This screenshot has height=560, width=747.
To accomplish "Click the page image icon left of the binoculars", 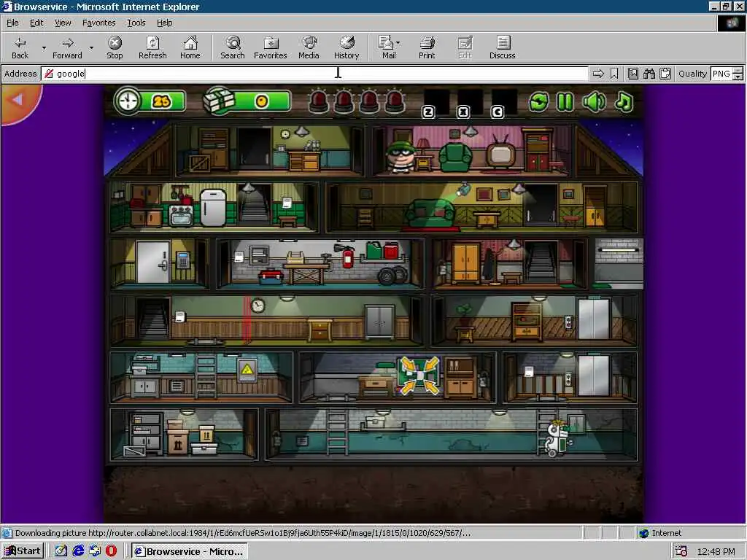I will (632, 74).
